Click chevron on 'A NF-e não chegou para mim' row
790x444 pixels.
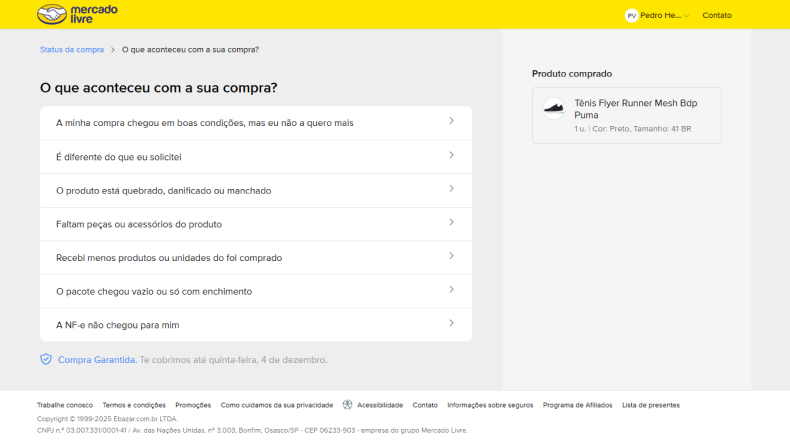(451, 323)
